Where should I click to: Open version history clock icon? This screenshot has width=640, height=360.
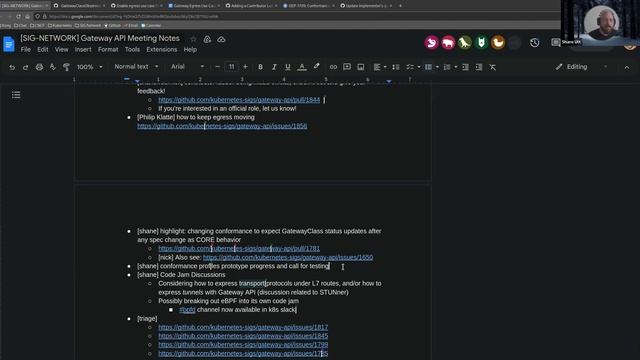pyautogui.click(x=535, y=42)
